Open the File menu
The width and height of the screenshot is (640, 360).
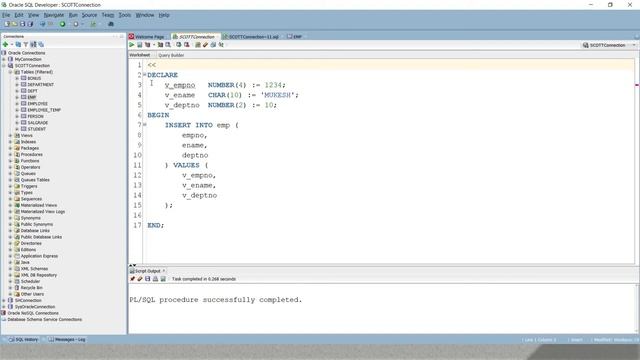(x=6, y=15)
